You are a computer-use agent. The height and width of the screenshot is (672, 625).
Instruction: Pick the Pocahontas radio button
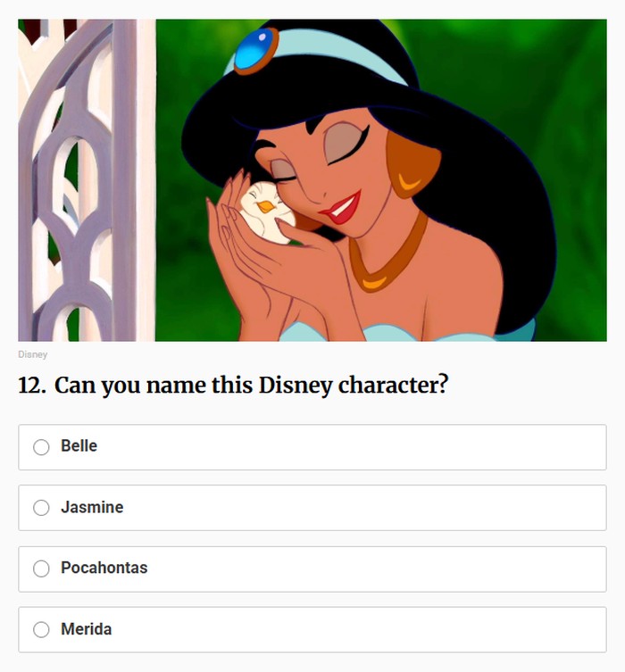[41, 568]
